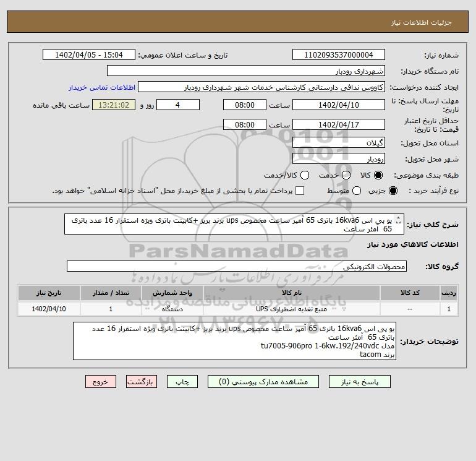Click the تاریخ نیاز column header
Screen dimensions: 476x461
point(49,293)
